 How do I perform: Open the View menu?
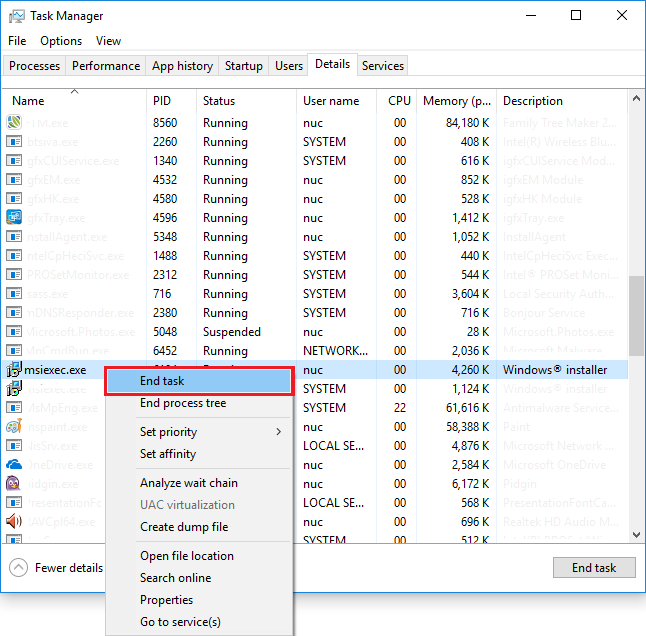(x=108, y=41)
